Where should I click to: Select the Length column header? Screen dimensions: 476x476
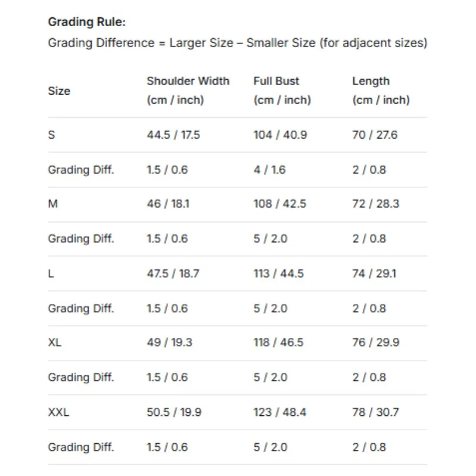pyautogui.click(x=381, y=90)
